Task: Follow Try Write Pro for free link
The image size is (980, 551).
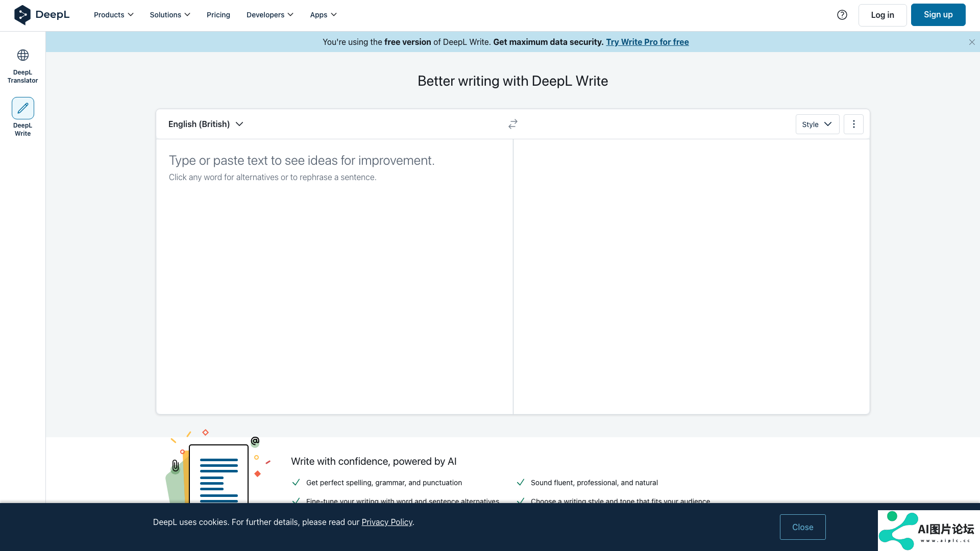Action: click(647, 42)
